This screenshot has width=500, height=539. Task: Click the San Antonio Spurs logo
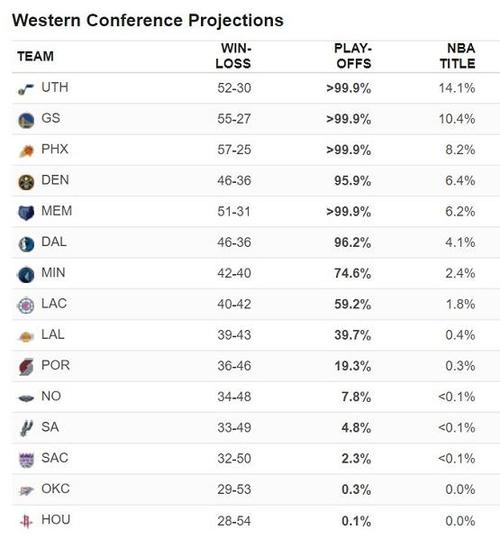tap(26, 429)
